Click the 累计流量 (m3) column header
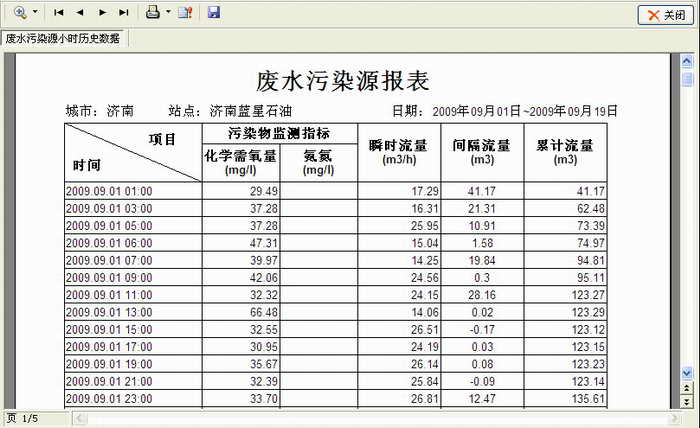Screen dimensions: 700x428 point(565,152)
